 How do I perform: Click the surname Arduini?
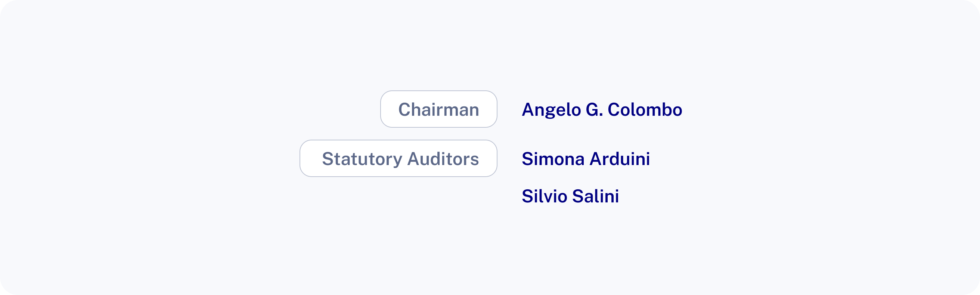tap(620, 159)
